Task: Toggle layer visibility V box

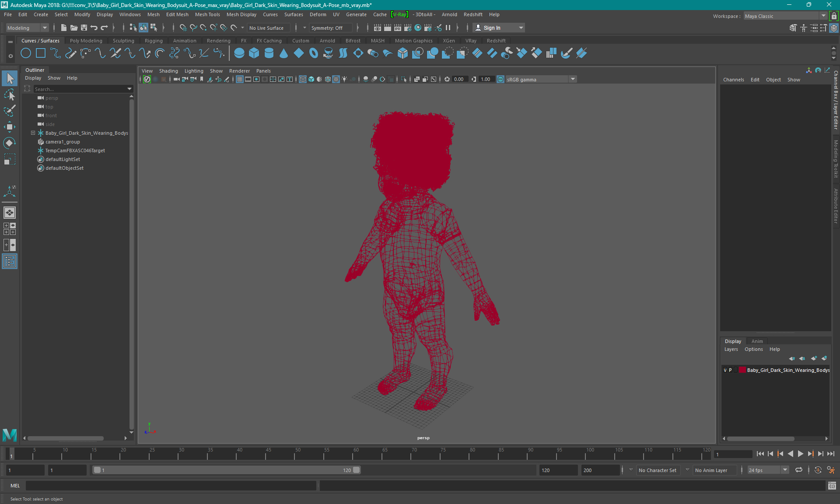Action: (725, 370)
